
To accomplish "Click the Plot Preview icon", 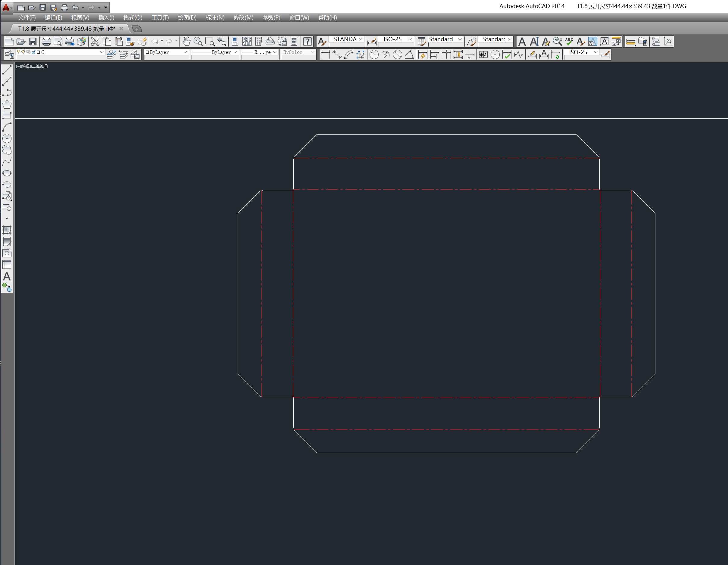I will (x=58, y=41).
